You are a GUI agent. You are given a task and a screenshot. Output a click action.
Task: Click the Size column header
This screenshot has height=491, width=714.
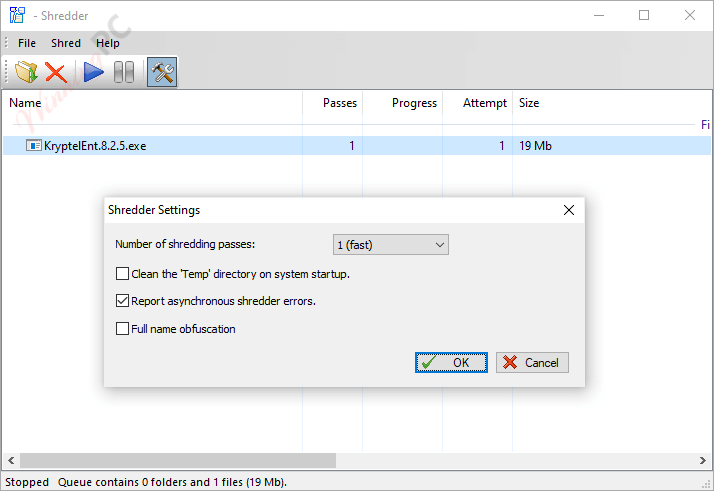pyautogui.click(x=529, y=103)
